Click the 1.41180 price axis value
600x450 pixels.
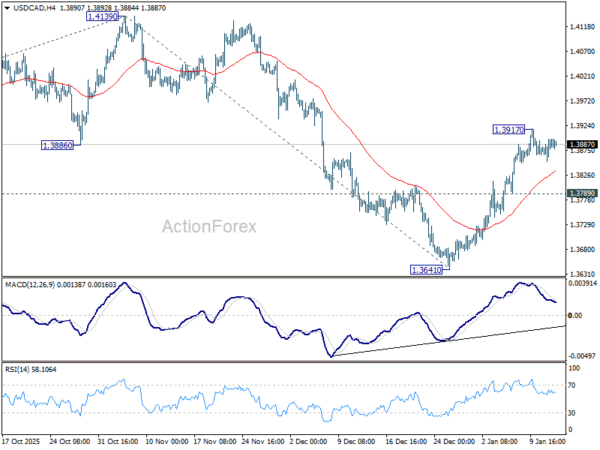coord(582,27)
